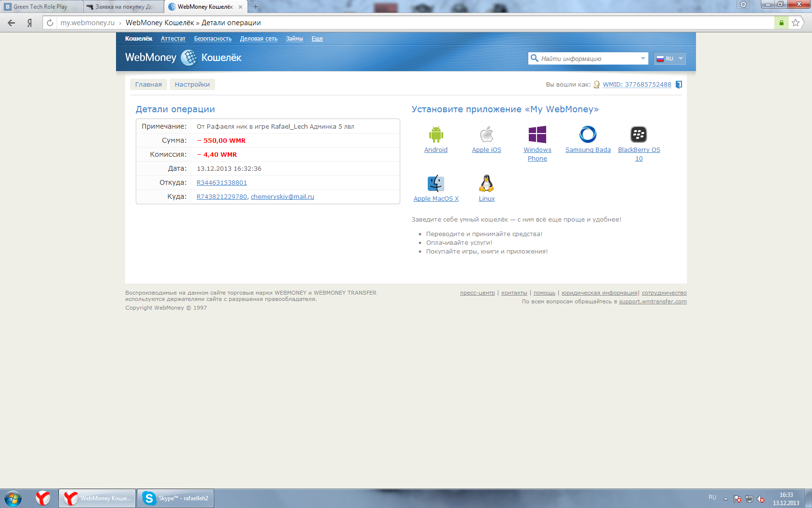
Task: Reload the page with refresh icon
Action: pyautogui.click(x=50, y=23)
